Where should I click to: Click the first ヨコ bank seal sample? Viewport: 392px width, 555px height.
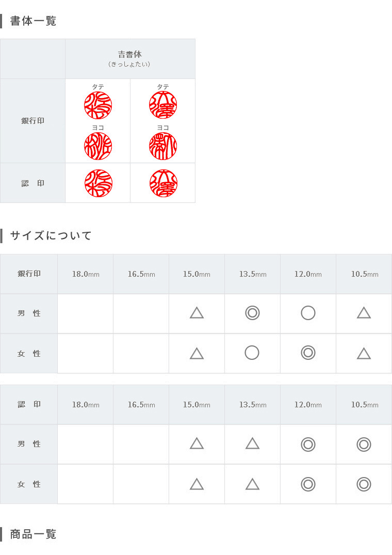click(98, 146)
